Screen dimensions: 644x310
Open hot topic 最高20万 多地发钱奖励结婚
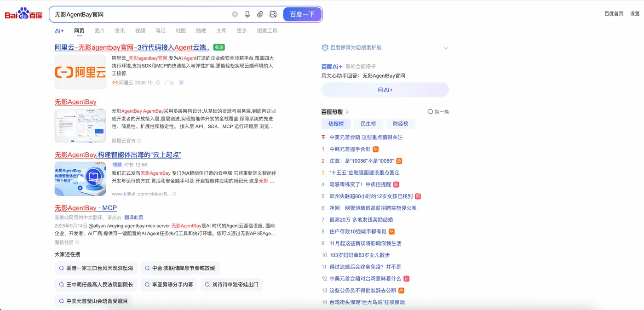(361, 220)
